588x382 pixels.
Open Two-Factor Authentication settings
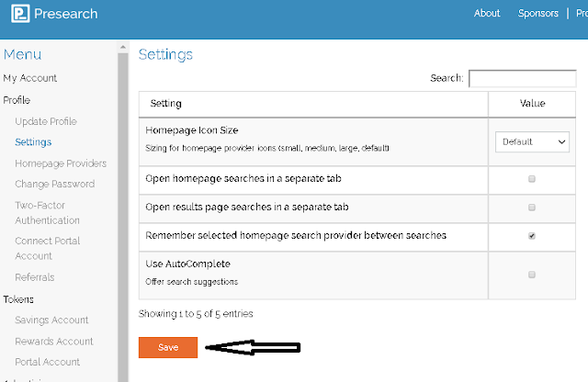pos(48,213)
